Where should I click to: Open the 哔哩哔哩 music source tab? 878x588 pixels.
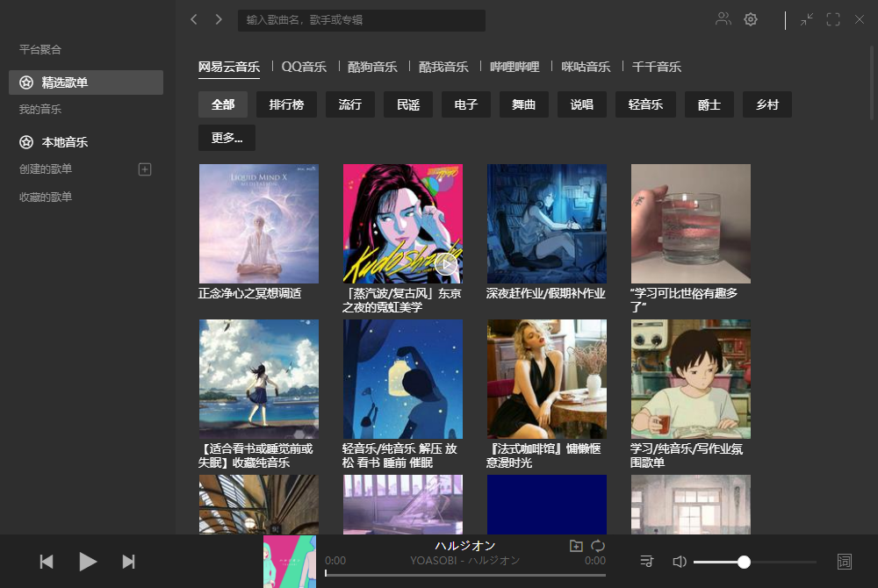pos(513,66)
